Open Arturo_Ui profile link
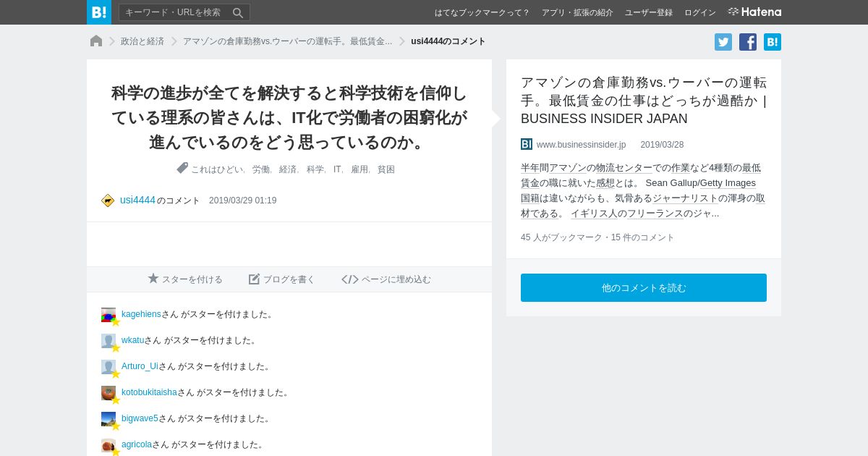The width and height of the screenshot is (868, 456). click(x=140, y=366)
